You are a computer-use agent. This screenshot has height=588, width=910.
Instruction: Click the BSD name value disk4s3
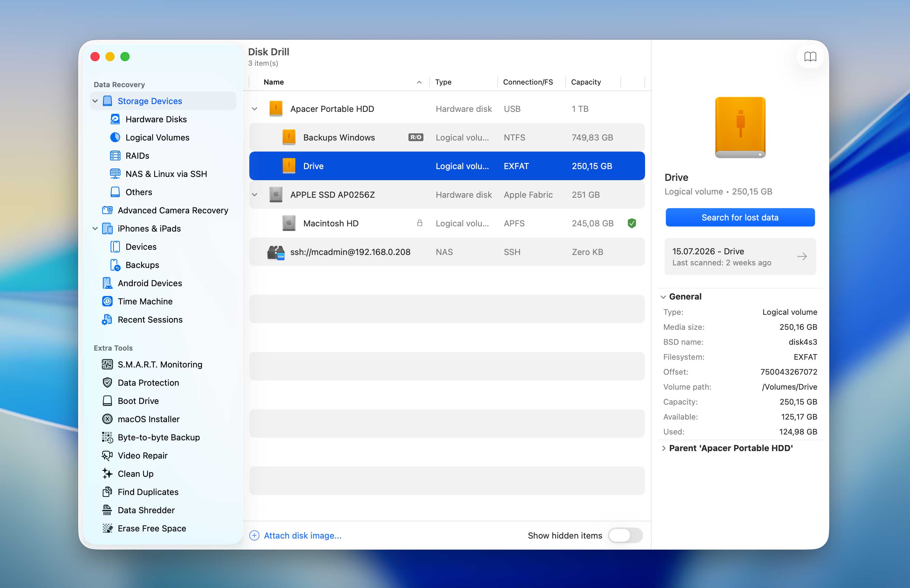click(x=803, y=342)
